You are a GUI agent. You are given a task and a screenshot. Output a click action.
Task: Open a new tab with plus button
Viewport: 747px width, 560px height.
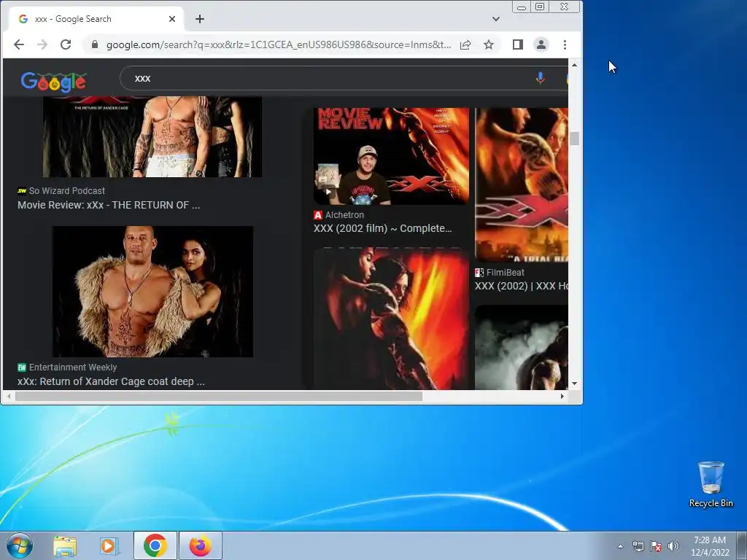[200, 19]
